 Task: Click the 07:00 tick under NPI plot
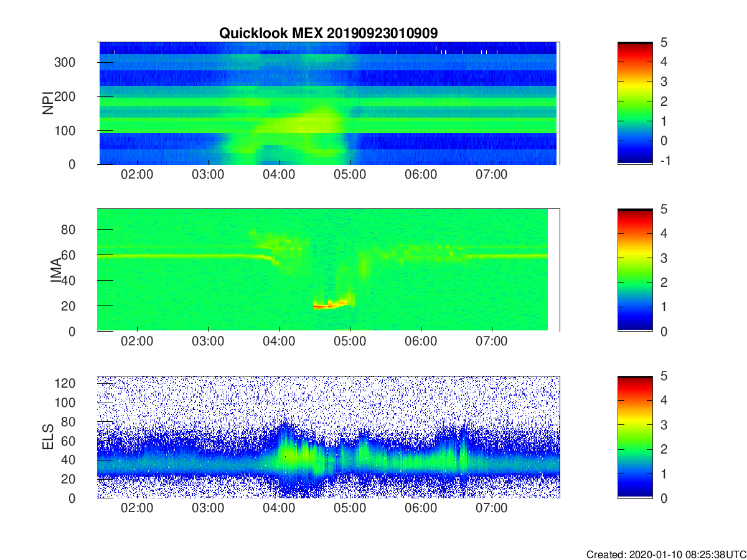pos(492,175)
